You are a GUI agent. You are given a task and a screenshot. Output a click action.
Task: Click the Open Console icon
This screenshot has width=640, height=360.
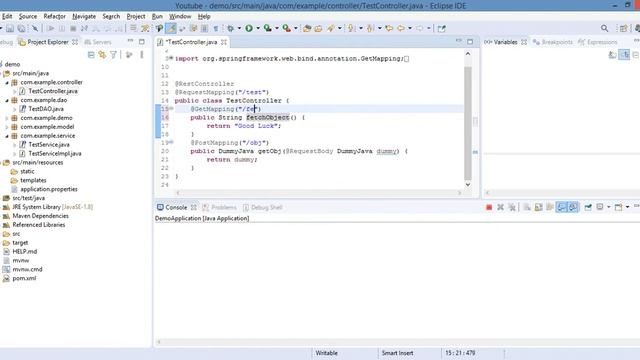coord(618,207)
